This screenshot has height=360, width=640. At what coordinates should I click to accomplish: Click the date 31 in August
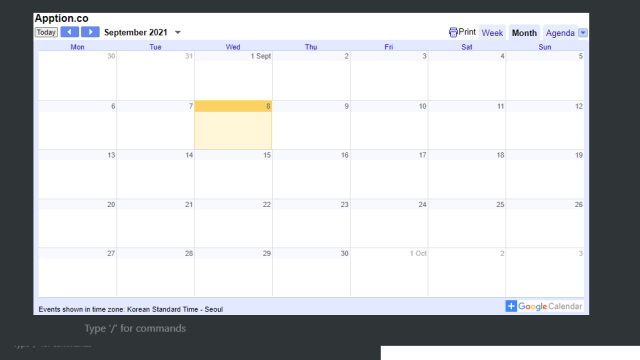click(x=189, y=56)
